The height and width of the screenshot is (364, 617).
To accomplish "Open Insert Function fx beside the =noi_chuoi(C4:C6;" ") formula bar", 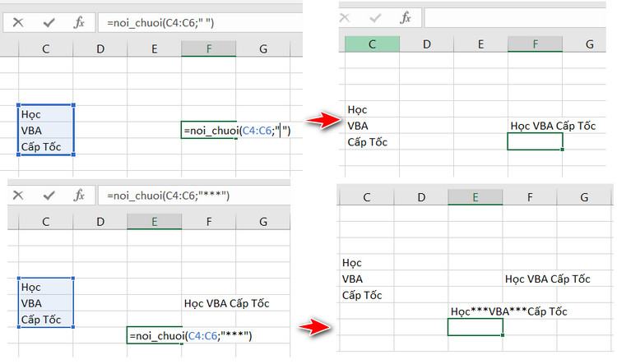I will click(x=80, y=22).
